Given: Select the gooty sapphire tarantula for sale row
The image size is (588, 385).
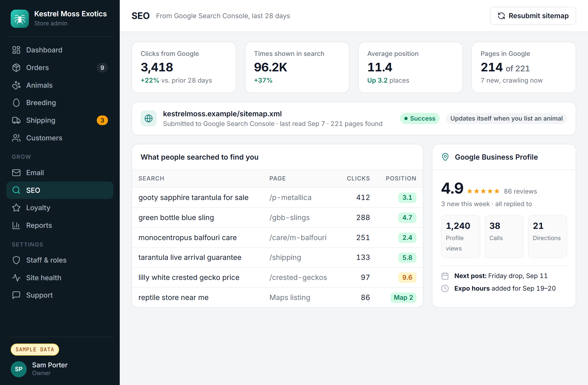Looking at the screenshot, I should 277,198.
